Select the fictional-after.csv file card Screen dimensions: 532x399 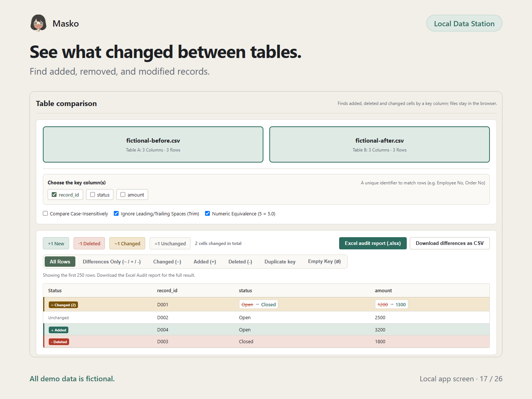379,144
